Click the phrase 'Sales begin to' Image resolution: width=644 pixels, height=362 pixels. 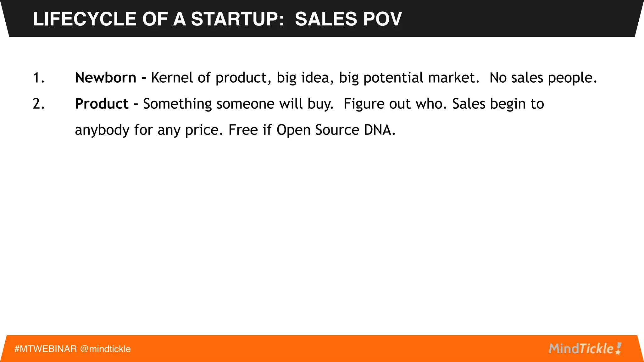point(498,104)
